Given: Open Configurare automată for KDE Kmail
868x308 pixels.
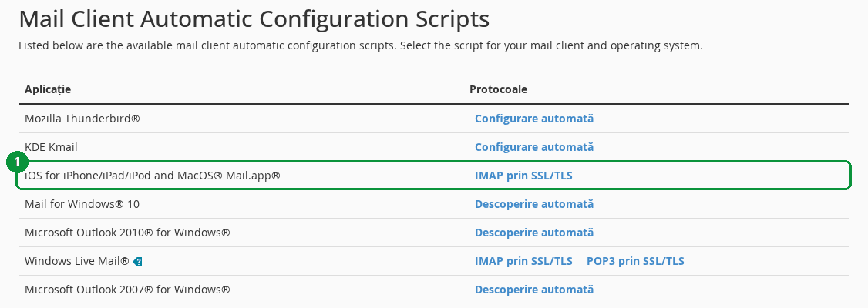Looking at the screenshot, I should 533,147.
